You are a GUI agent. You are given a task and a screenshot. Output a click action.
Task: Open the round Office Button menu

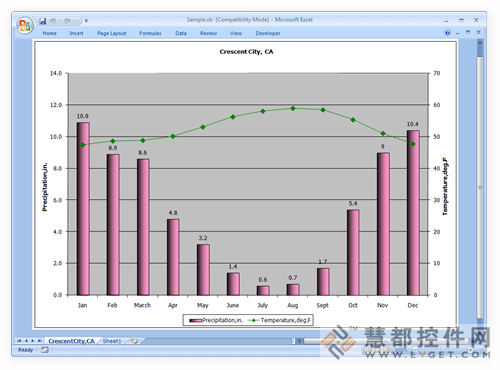25,25
